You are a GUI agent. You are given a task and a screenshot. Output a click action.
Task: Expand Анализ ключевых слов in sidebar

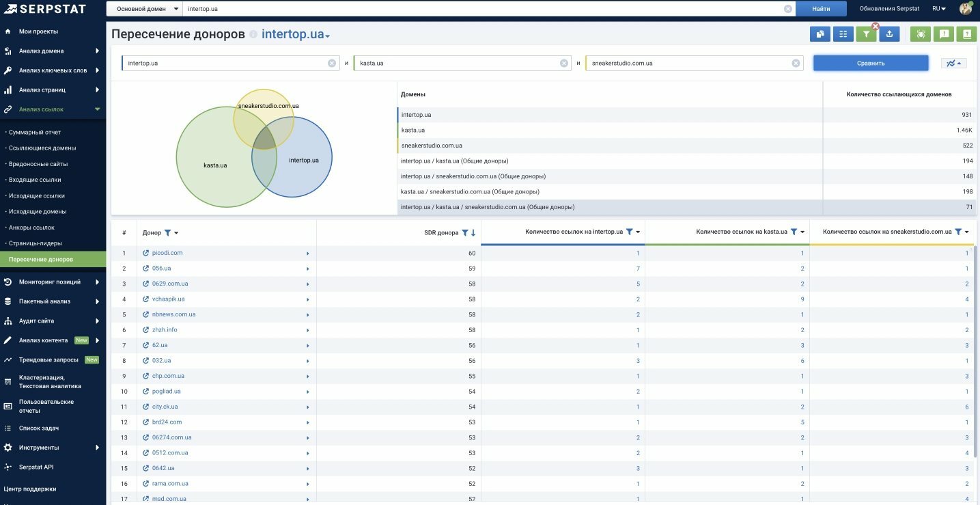tap(53, 70)
